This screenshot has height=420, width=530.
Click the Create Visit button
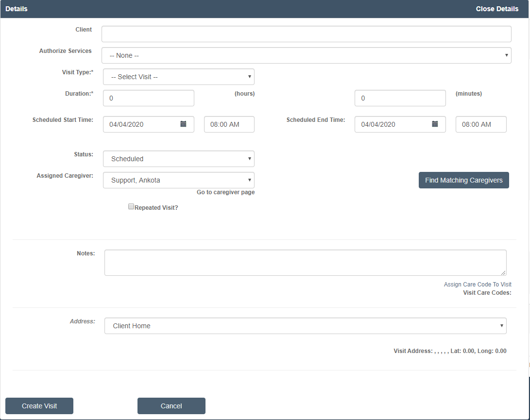point(39,406)
